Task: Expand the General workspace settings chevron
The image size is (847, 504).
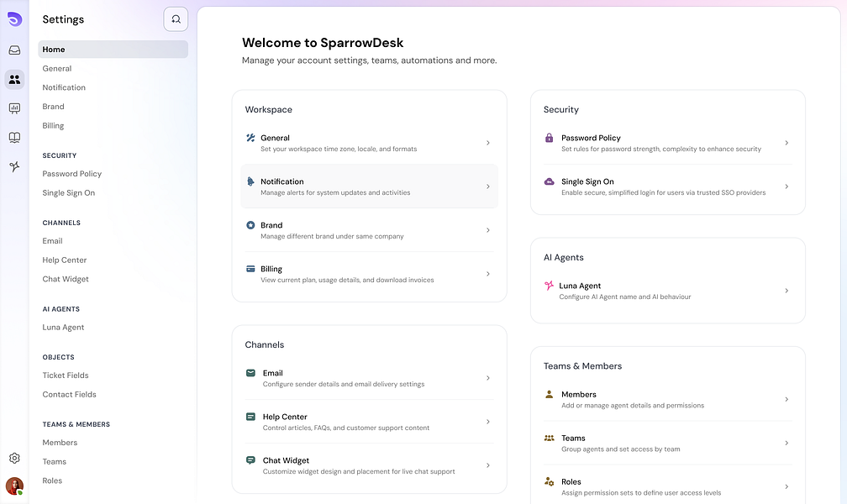Action: tap(487, 143)
